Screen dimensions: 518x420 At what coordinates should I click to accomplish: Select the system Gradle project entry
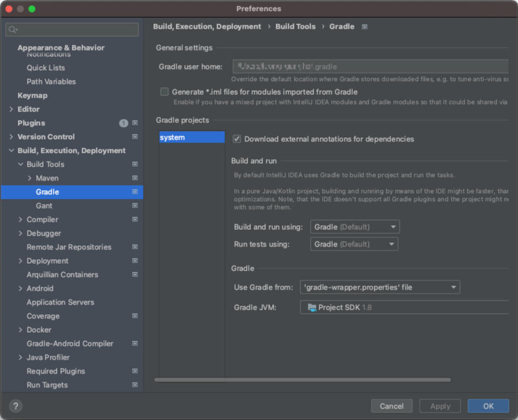[192, 137]
